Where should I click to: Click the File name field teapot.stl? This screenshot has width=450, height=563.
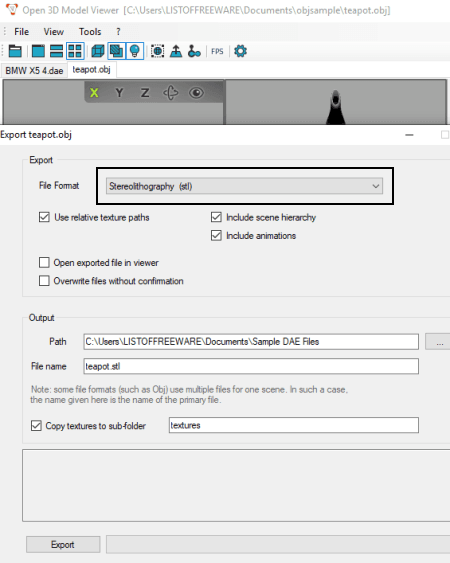click(251, 366)
